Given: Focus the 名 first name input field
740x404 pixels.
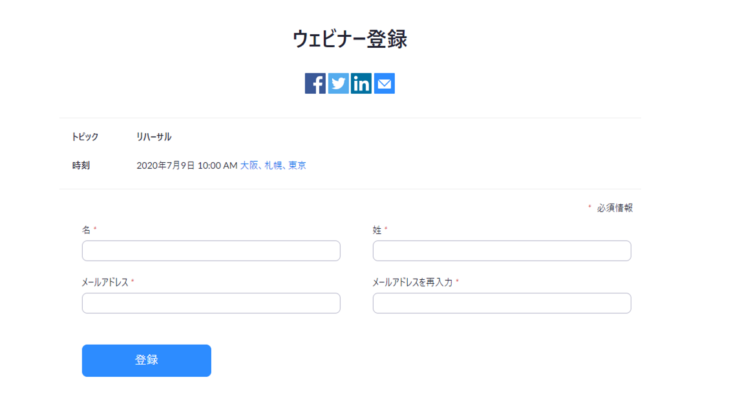Looking at the screenshot, I should tap(211, 251).
